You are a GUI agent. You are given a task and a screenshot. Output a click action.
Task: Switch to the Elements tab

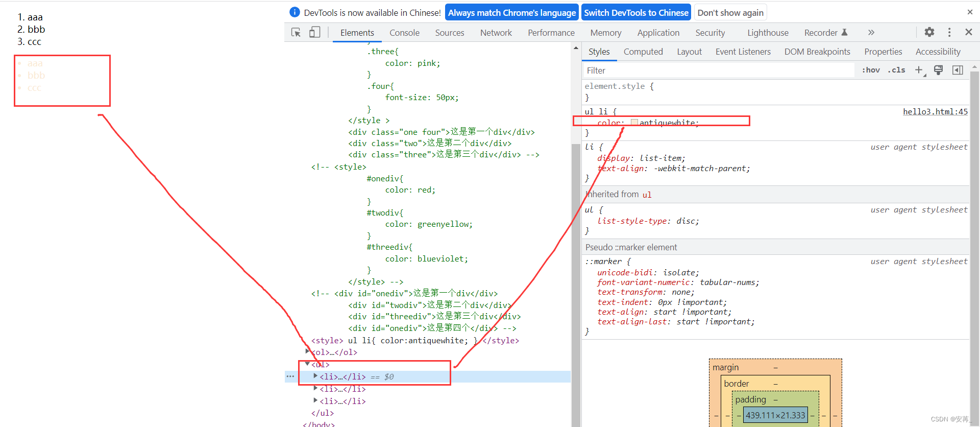click(357, 33)
